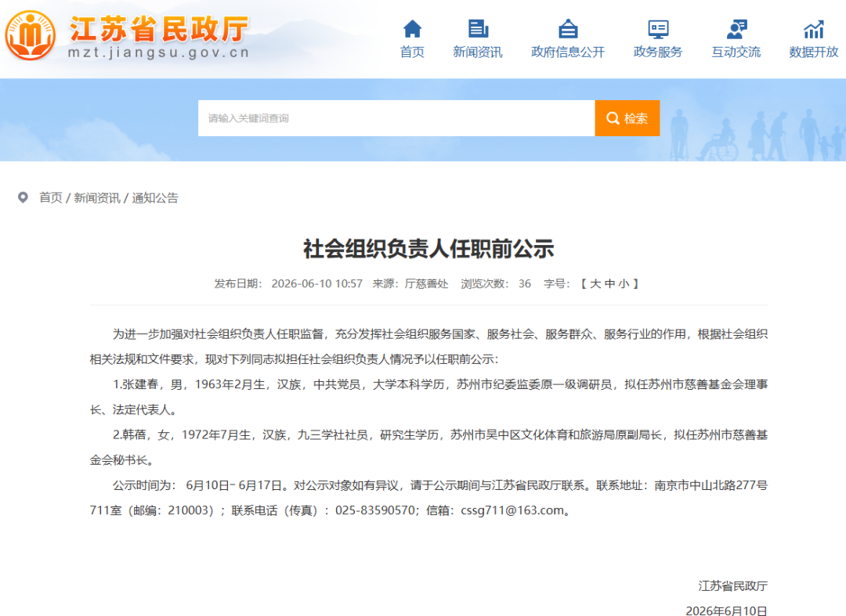
Task: Click the home house icon
Action: (412, 28)
